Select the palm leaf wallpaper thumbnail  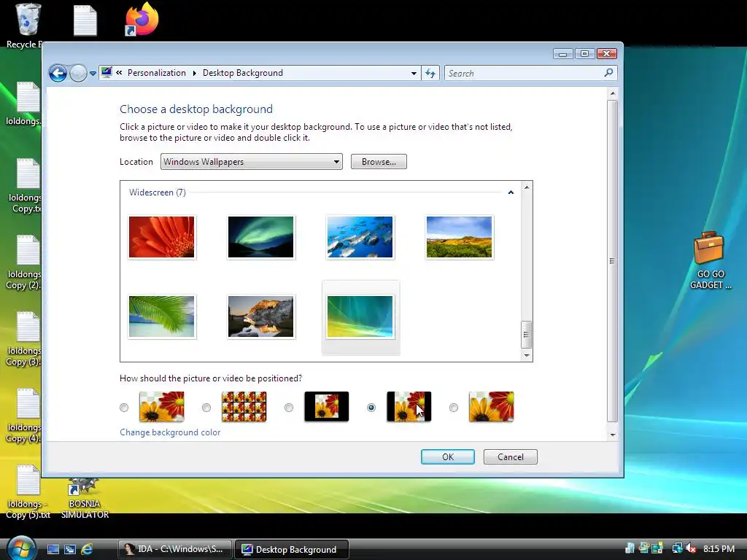(161, 316)
